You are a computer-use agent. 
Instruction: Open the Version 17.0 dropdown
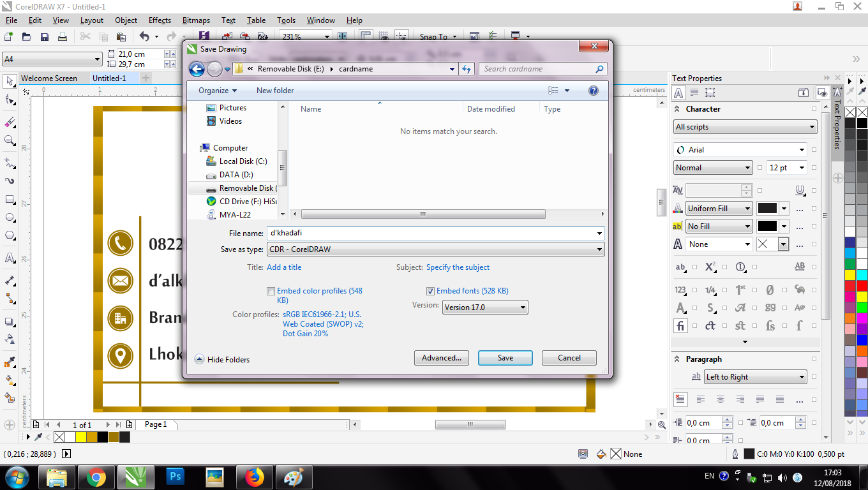pos(485,307)
